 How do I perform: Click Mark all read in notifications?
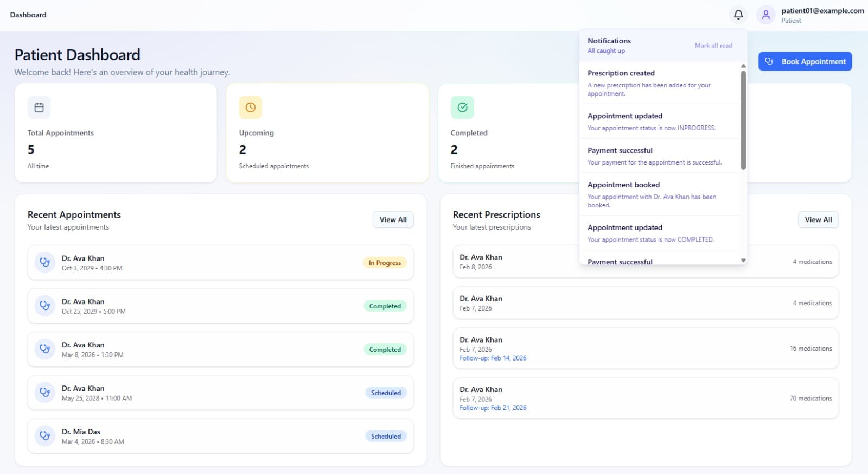point(713,46)
